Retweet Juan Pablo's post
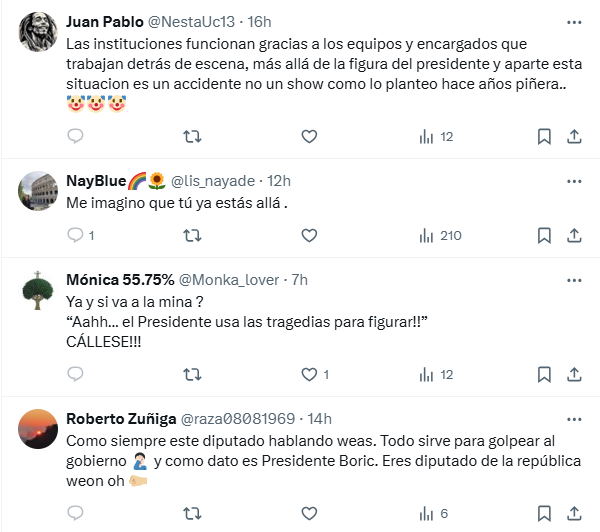600x532 pixels. [192, 137]
